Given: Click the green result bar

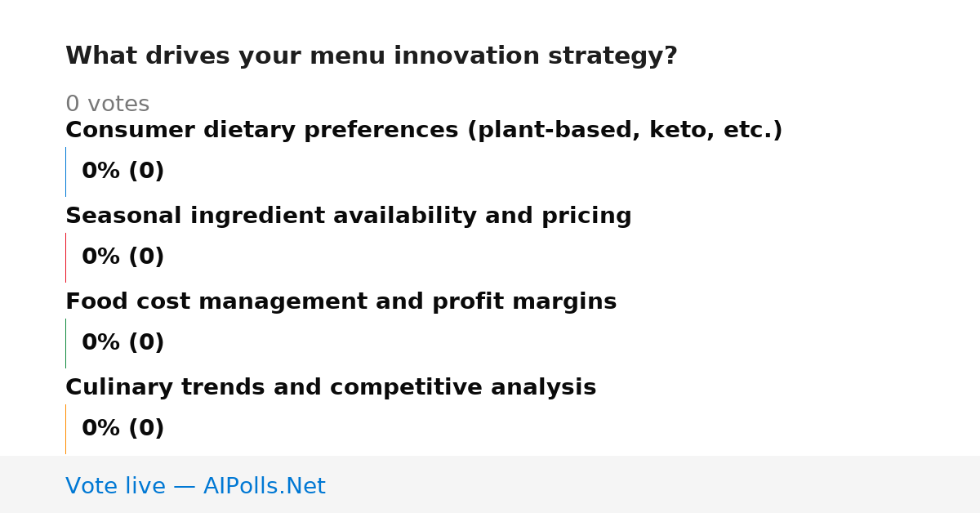Looking at the screenshot, I should pos(65,343).
